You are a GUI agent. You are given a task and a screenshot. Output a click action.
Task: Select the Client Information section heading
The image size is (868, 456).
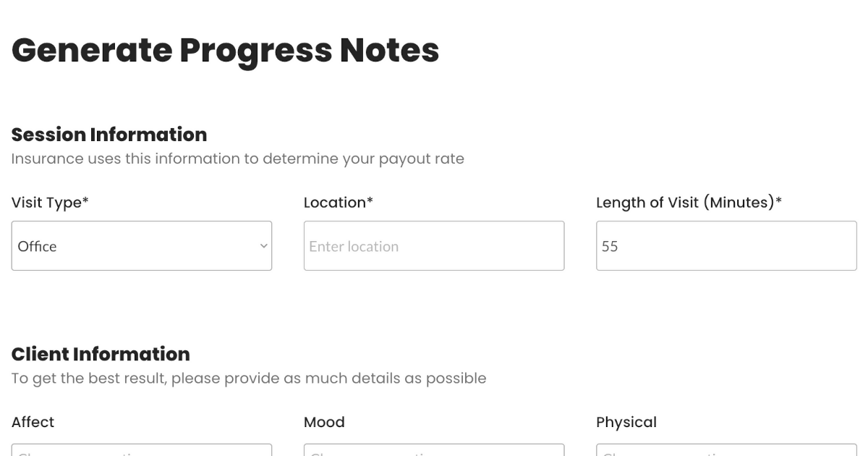click(101, 354)
